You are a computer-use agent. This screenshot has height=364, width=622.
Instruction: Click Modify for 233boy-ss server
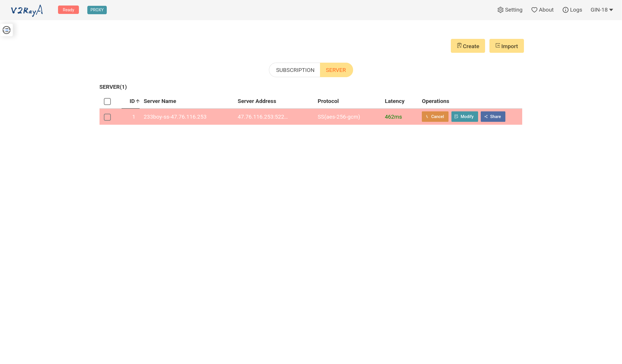click(464, 117)
